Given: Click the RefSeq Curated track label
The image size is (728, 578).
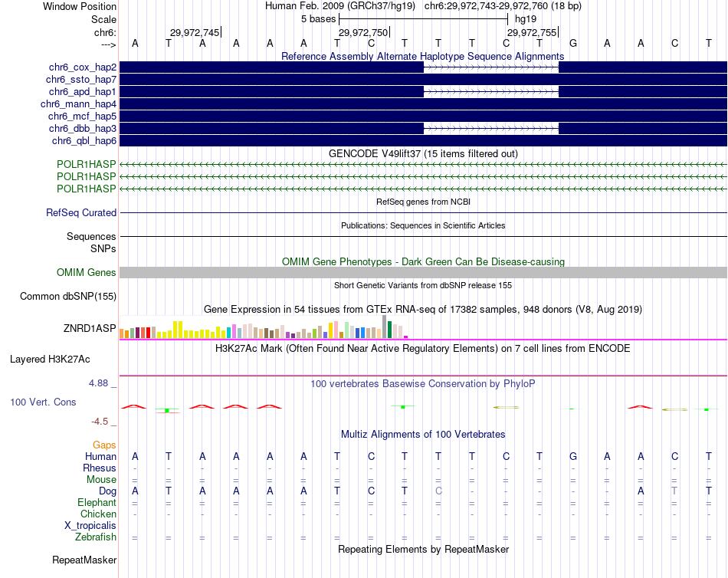Looking at the screenshot, I should (81, 213).
